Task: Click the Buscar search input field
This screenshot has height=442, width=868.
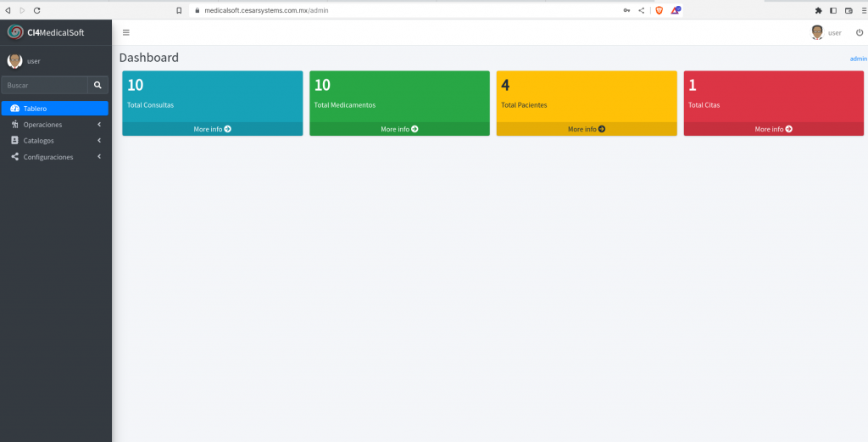Action: click(44, 85)
